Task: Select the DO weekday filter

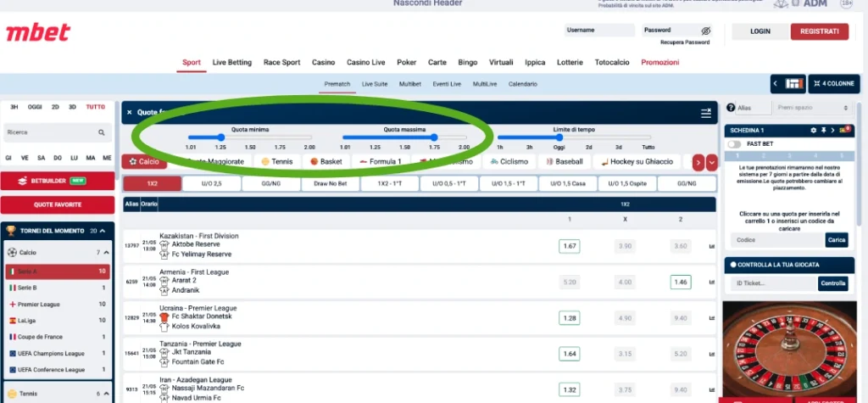Action: [58, 158]
